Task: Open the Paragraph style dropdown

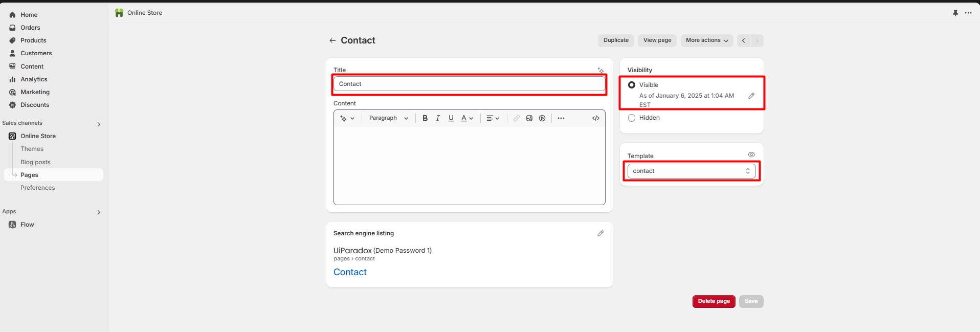Action: coord(388,118)
